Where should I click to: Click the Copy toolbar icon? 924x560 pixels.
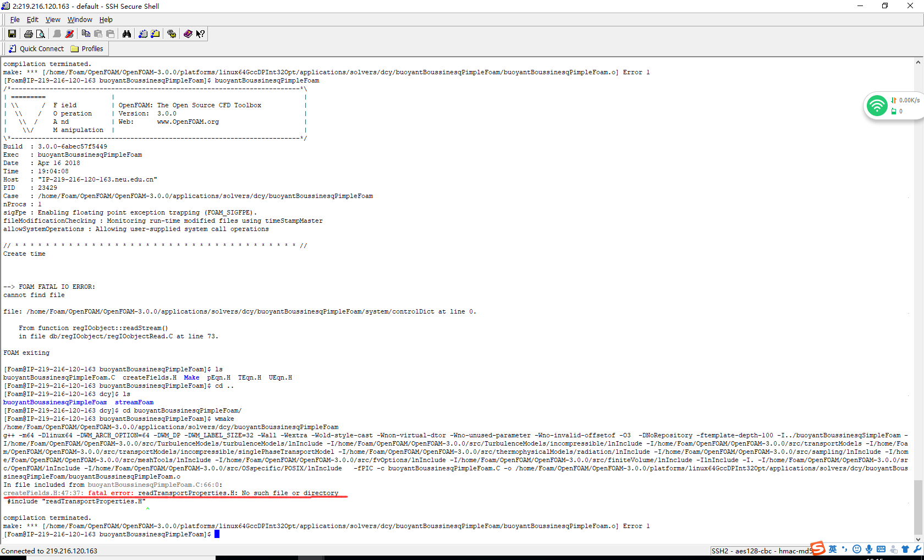[x=86, y=34]
